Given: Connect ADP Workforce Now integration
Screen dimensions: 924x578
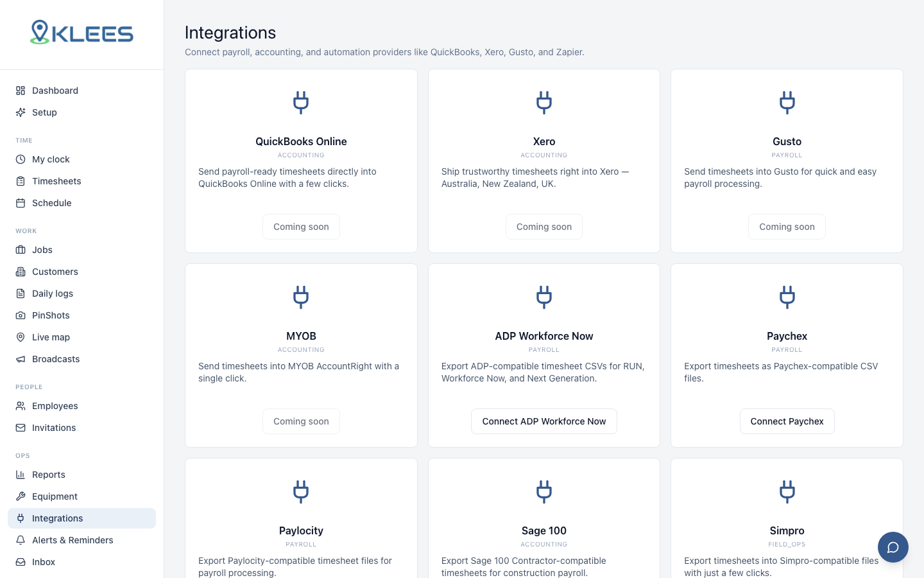Looking at the screenshot, I should 544,421.
